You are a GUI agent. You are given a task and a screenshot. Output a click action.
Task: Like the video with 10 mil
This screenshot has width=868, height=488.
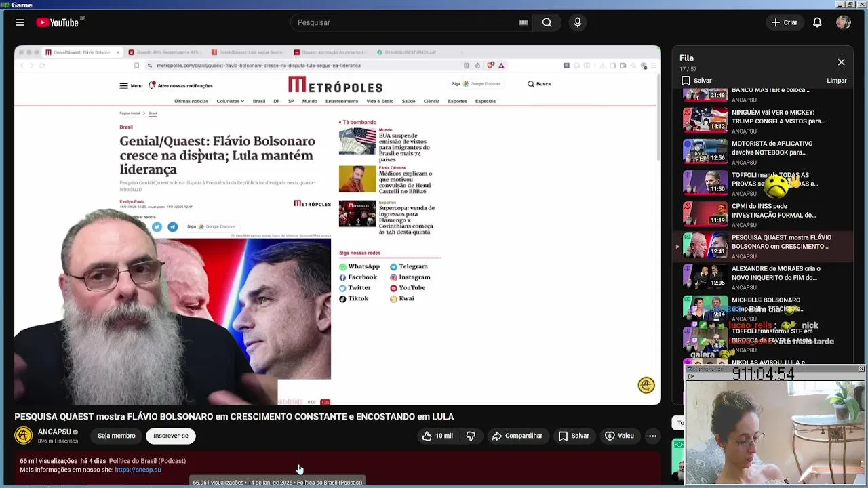click(x=437, y=436)
